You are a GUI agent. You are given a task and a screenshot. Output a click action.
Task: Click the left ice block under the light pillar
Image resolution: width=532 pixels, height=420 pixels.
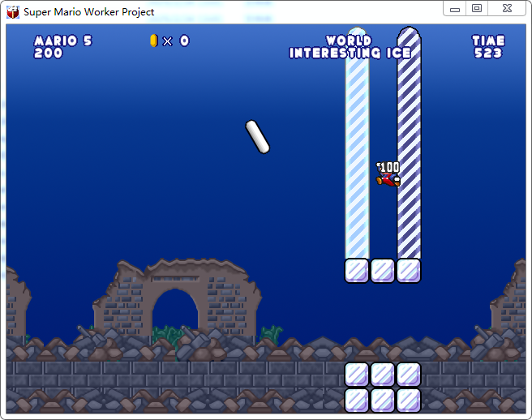coord(357,271)
